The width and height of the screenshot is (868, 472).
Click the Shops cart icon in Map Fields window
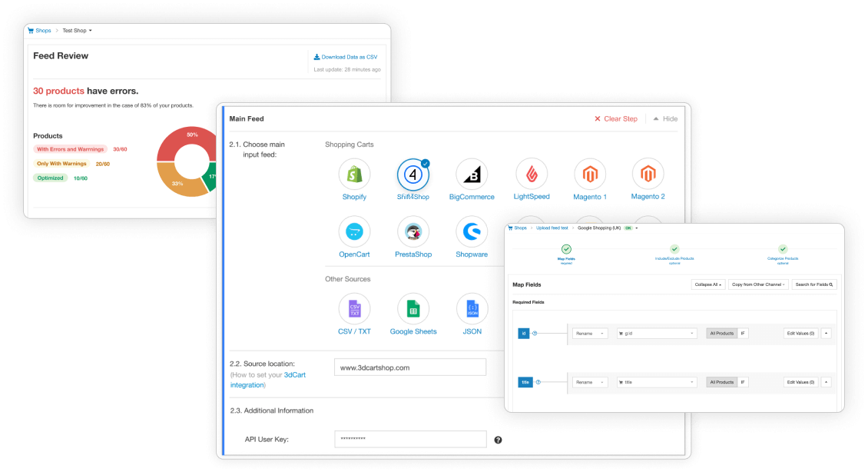pos(510,228)
